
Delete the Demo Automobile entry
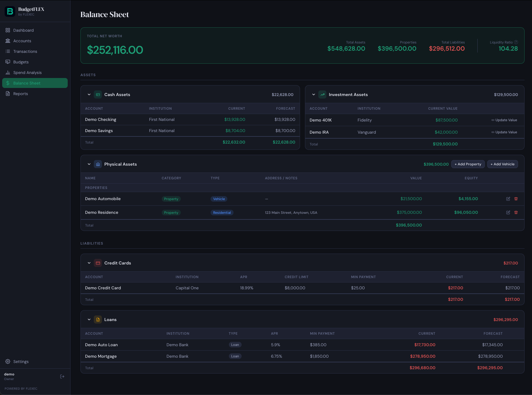tap(516, 199)
